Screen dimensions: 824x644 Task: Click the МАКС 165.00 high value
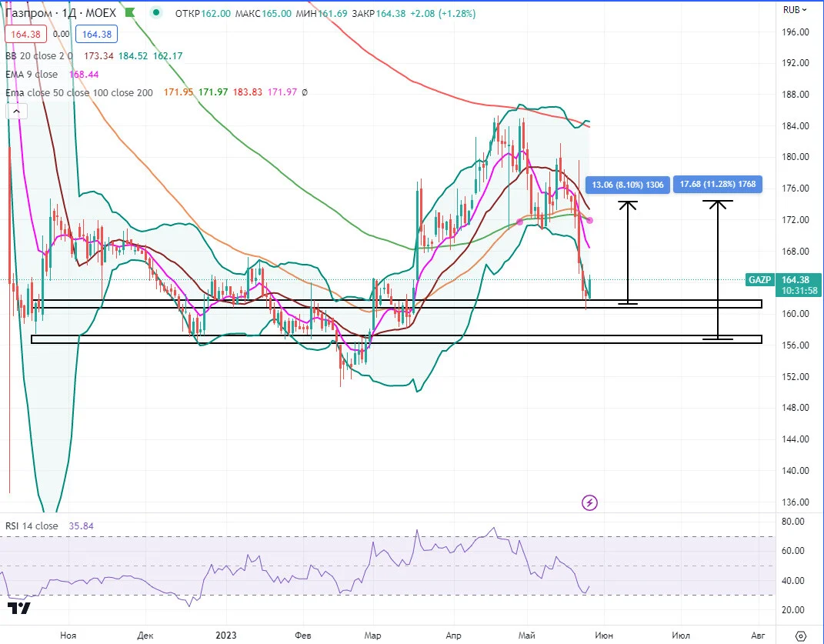(x=263, y=13)
